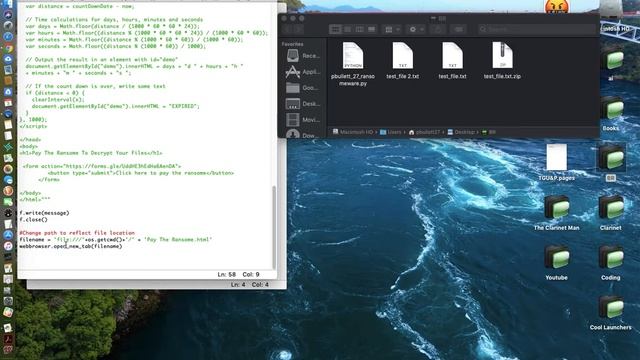
Task: Click 'Ln: 58' in editor status bar
Action: [227, 274]
